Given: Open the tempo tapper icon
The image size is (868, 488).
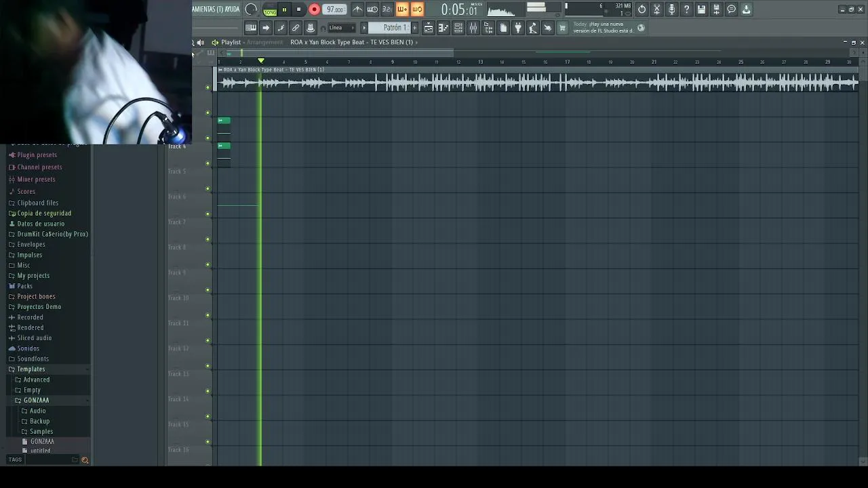Looking at the screenshot, I should pyautogui.click(x=533, y=28).
